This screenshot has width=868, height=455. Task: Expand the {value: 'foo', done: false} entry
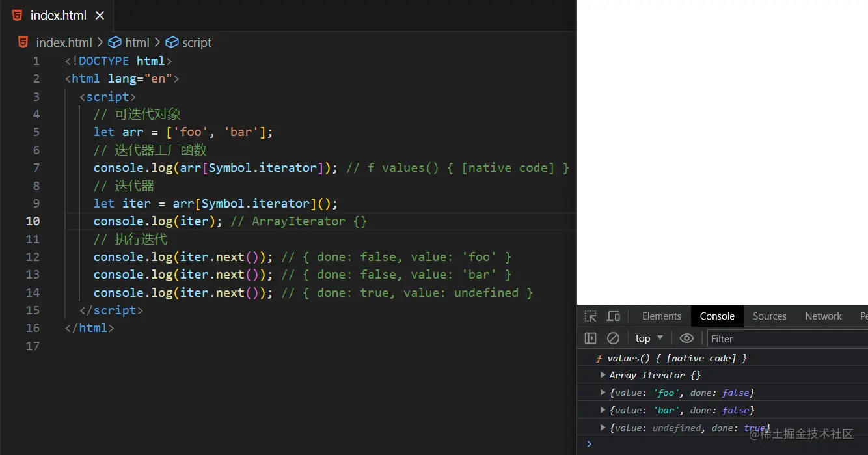coord(603,393)
